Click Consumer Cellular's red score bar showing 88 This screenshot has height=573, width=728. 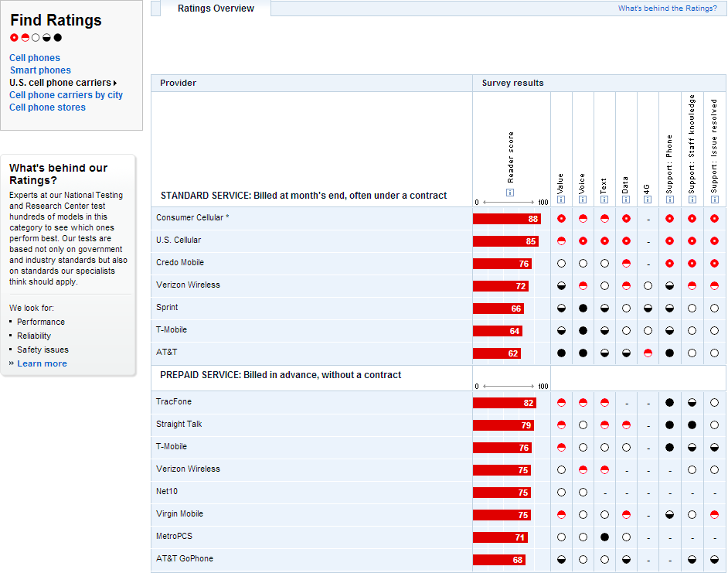click(x=507, y=219)
